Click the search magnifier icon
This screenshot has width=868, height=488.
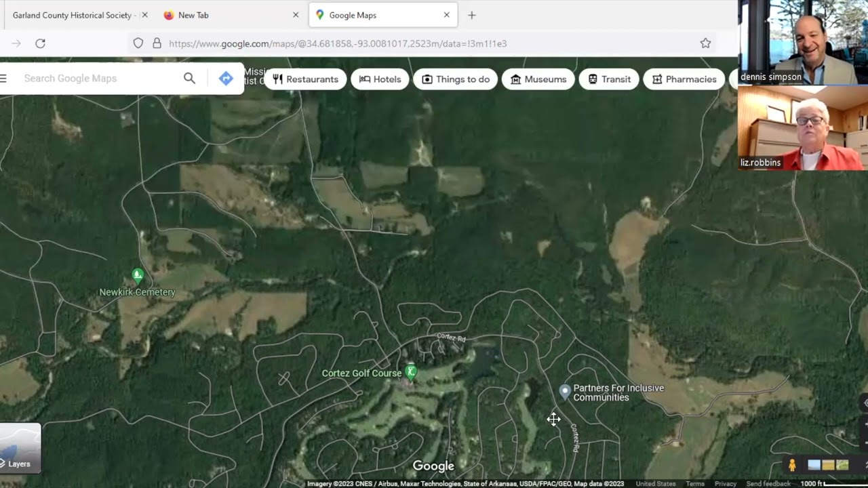click(x=189, y=79)
